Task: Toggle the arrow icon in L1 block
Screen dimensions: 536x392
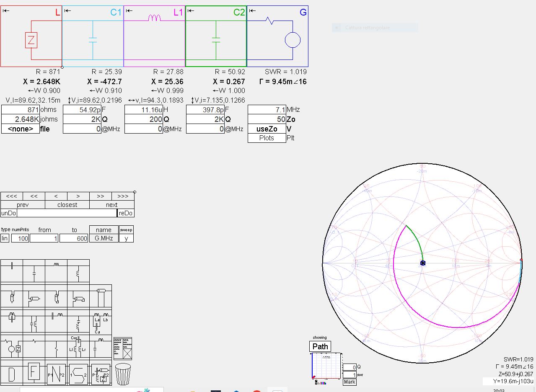Action: coord(129,10)
